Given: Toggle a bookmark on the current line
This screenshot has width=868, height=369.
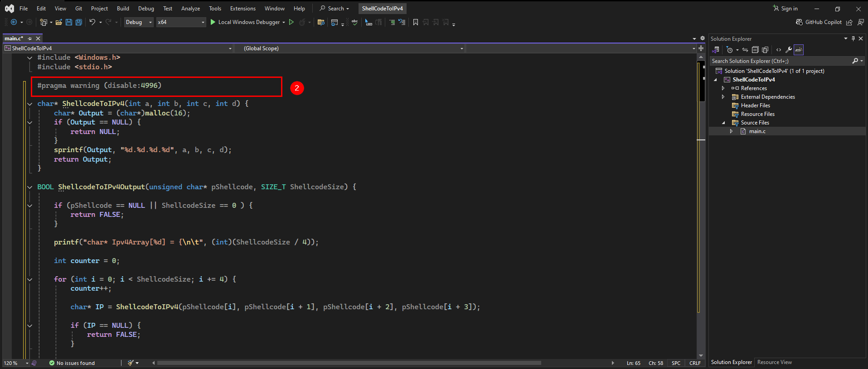Looking at the screenshot, I should point(416,22).
